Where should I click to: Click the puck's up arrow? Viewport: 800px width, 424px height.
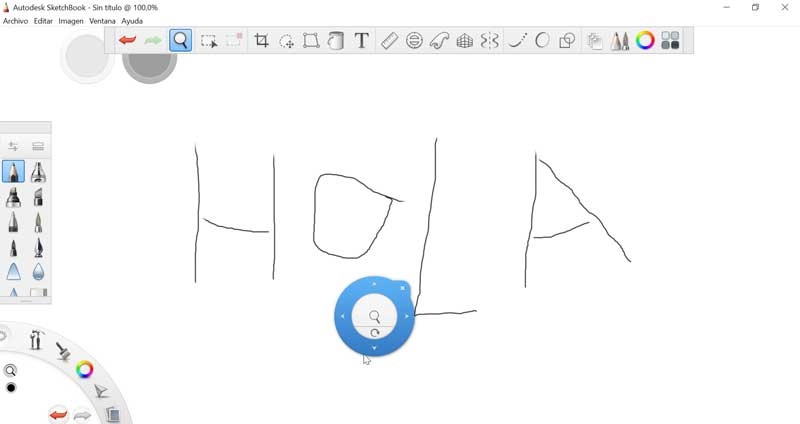point(374,284)
